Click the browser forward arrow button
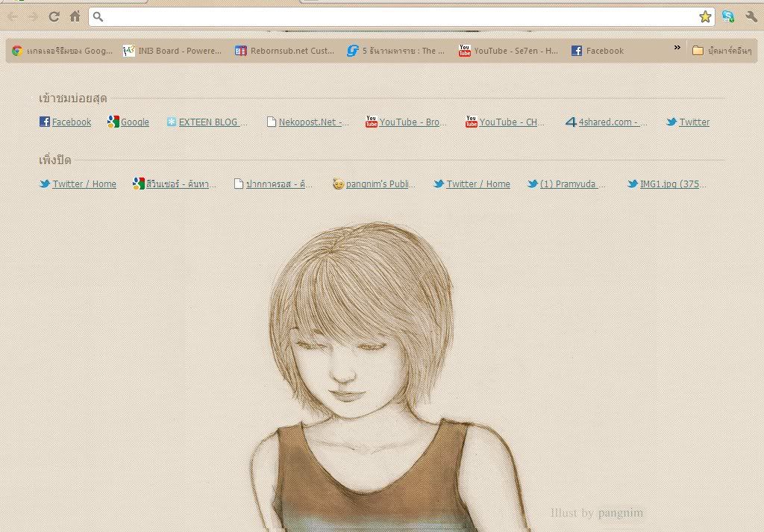 pos(33,16)
